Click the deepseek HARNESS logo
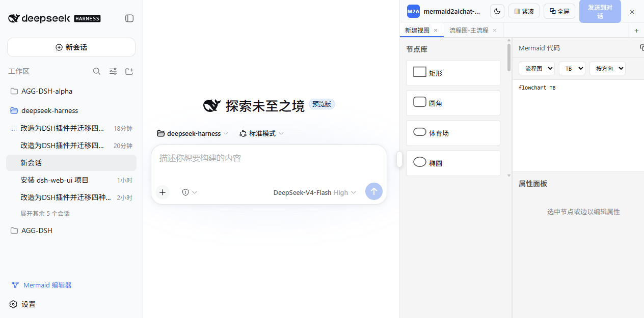 [55, 18]
